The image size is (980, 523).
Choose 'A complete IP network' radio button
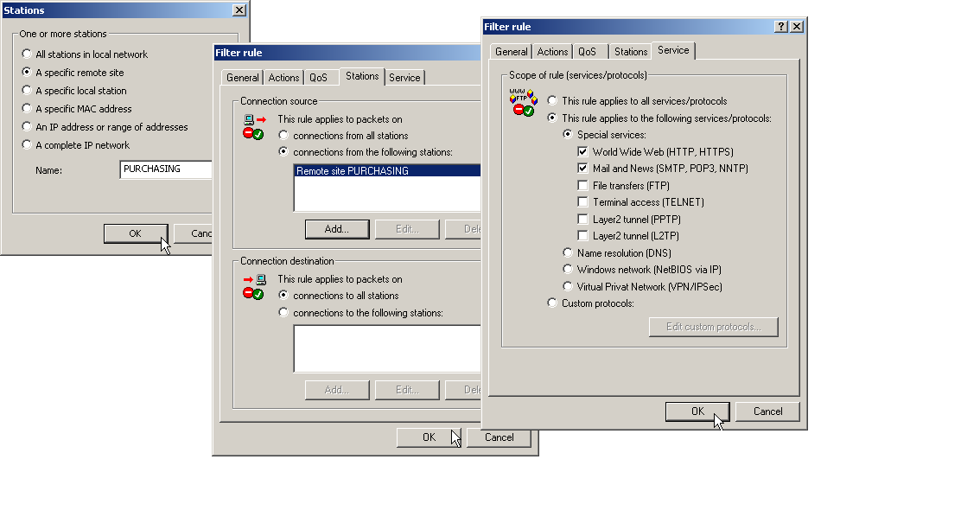[27, 145]
